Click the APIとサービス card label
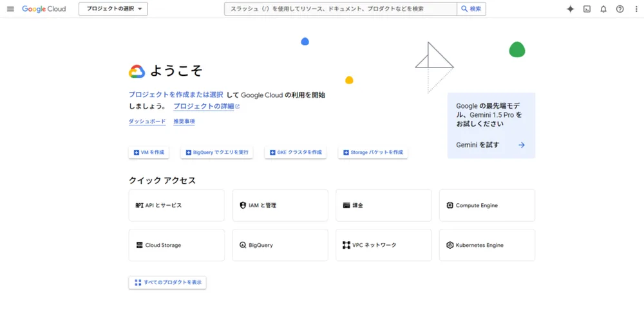This screenshot has height=317, width=644. [x=164, y=205]
